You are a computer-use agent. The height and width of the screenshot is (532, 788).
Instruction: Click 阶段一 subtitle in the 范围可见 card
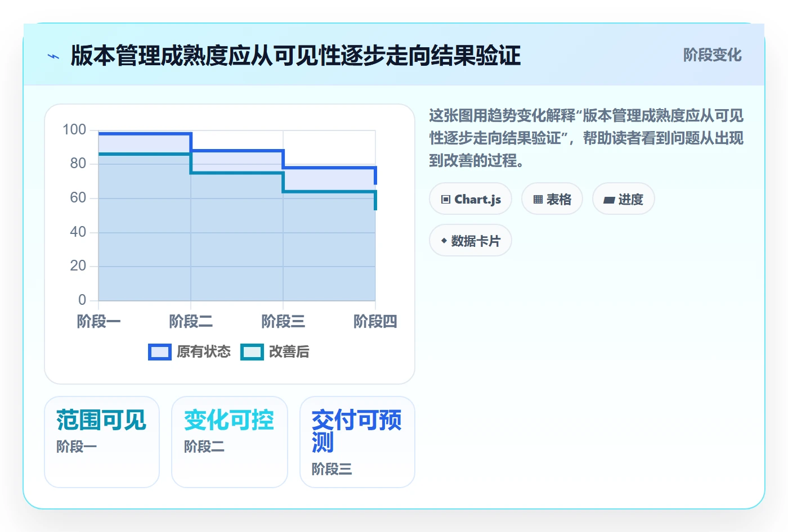click(x=77, y=447)
